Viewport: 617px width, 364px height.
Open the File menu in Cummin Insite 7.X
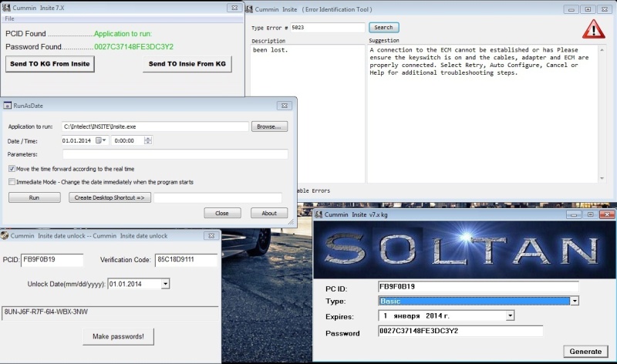(x=9, y=19)
